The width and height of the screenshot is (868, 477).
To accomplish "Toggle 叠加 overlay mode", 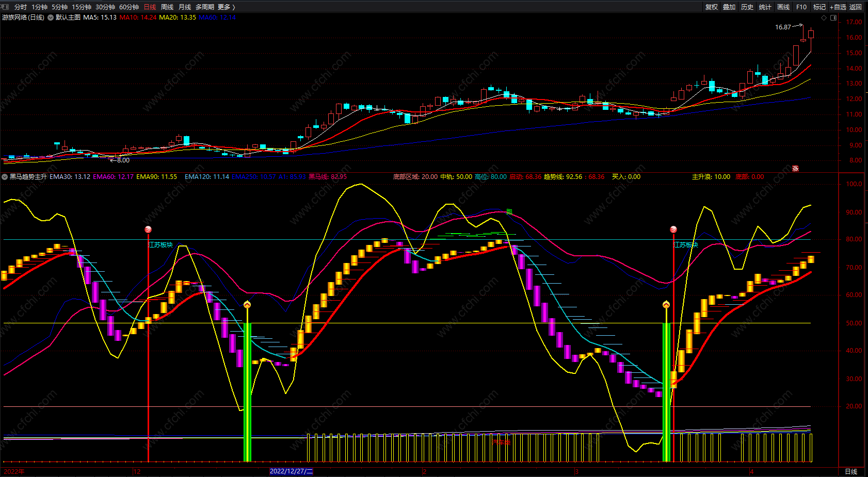I will point(729,7).
